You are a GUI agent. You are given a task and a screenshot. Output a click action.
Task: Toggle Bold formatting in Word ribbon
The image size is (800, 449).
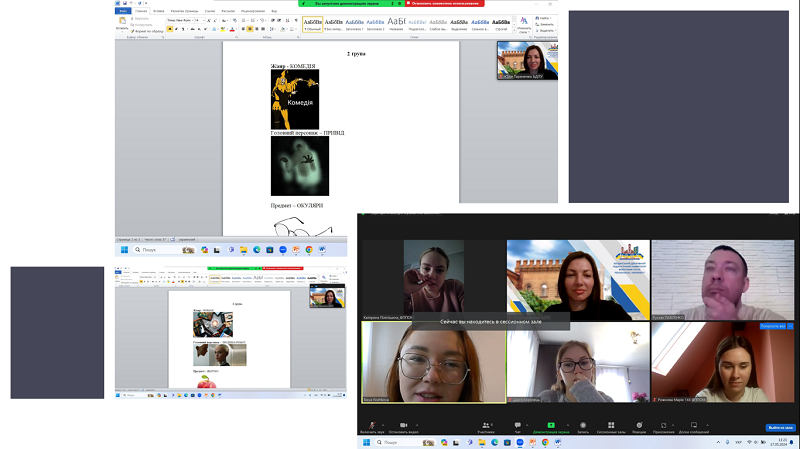pos(170,29)
